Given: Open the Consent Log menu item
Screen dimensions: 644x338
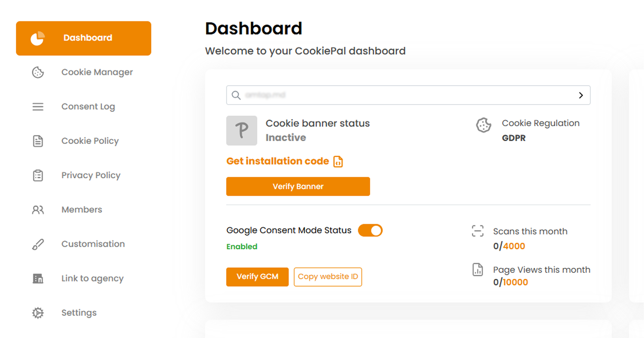Looking at the screenshot, I should click(88, 106).
